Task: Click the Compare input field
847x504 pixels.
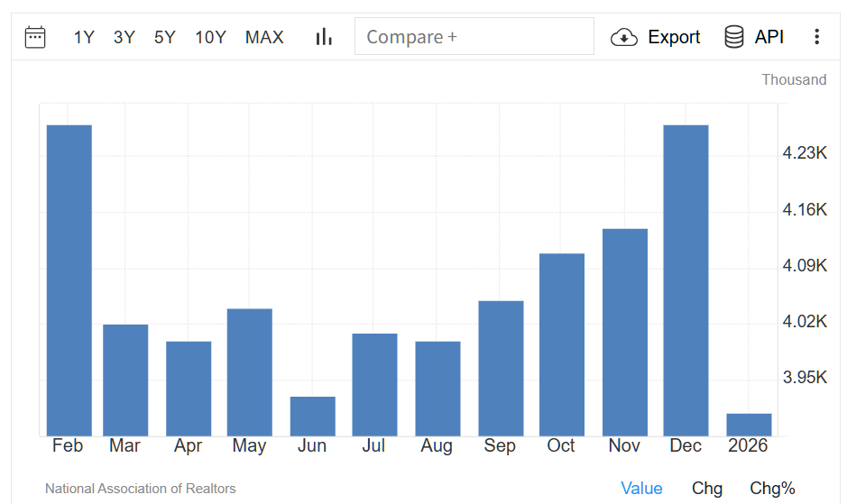Action: point(474,37)
